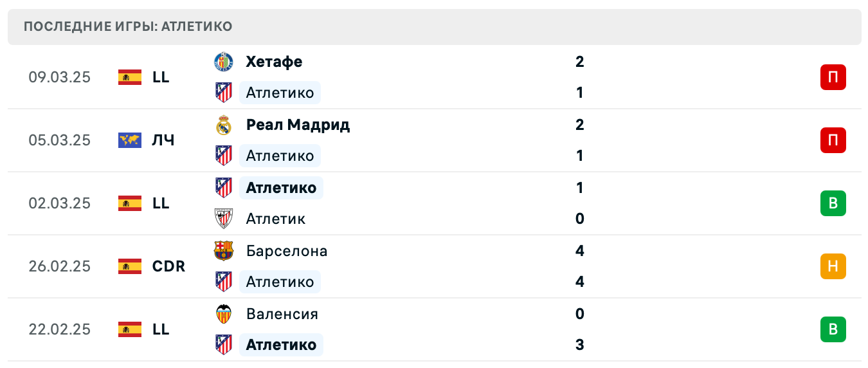Click the Valencia bat crest icon
The height and width of the screenshot is (368, 868).
223,314
